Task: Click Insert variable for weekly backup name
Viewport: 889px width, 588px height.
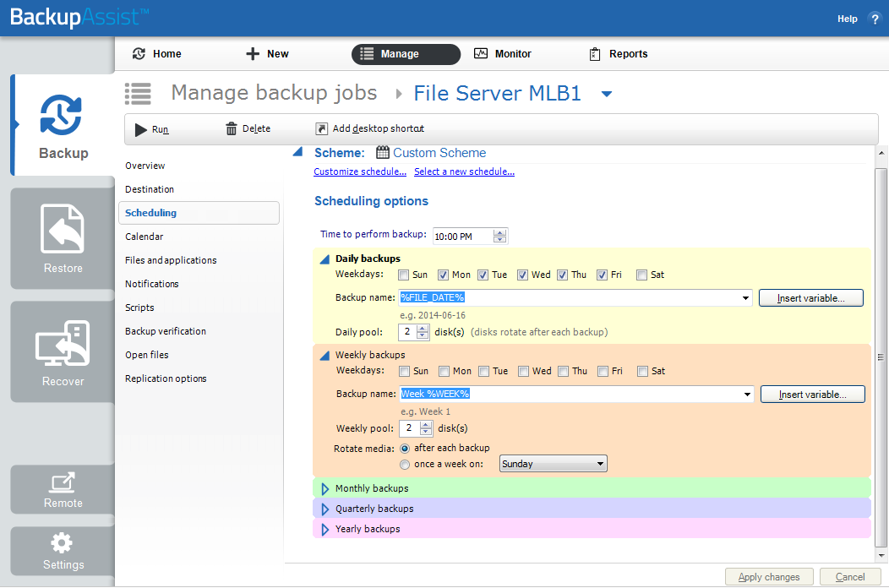Action: click(x=812, y=395)
